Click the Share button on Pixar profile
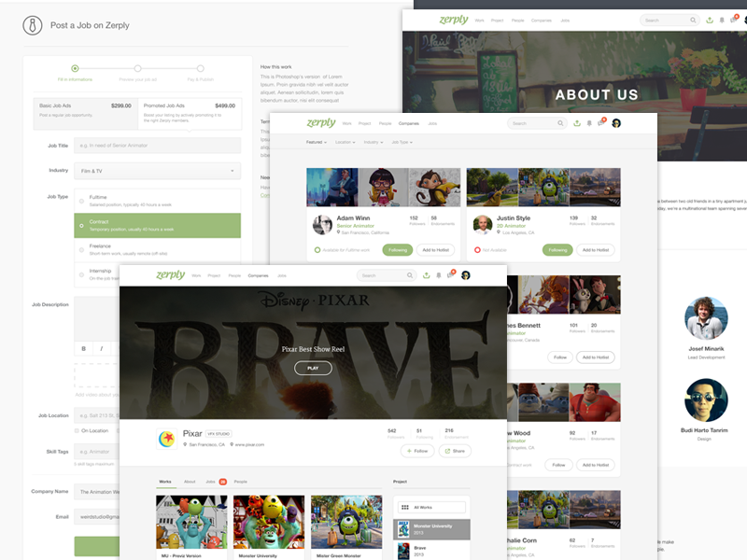747x560 pixels. 455,451
